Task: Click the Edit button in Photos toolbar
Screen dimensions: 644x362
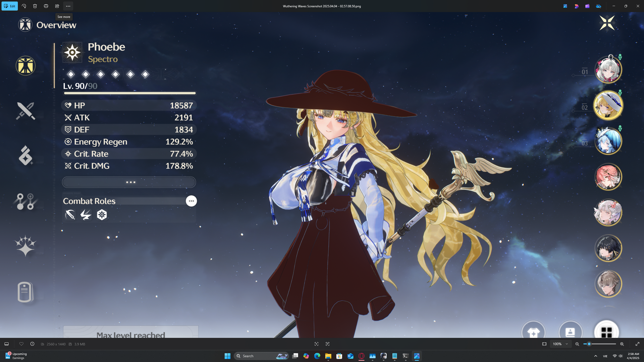Action: coord(10,6)
